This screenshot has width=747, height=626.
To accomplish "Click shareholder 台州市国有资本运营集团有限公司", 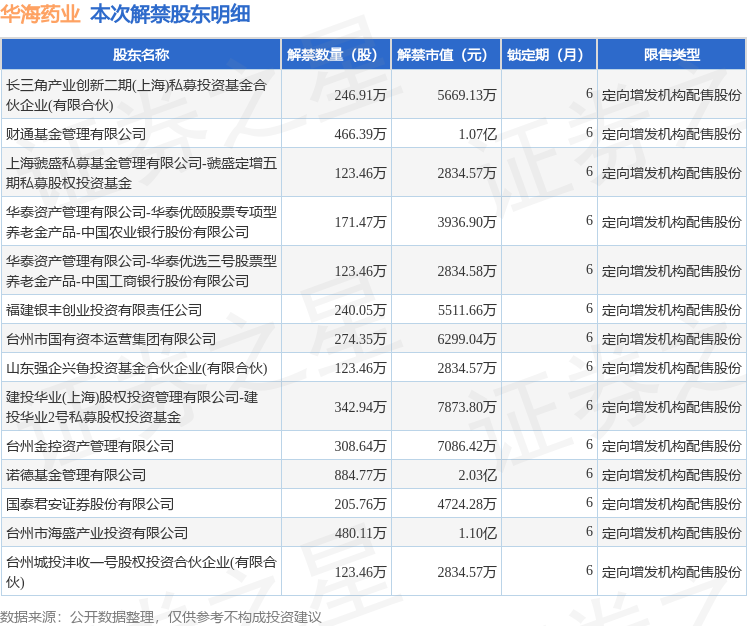I will pyautogui.click(x=111, y=339).
